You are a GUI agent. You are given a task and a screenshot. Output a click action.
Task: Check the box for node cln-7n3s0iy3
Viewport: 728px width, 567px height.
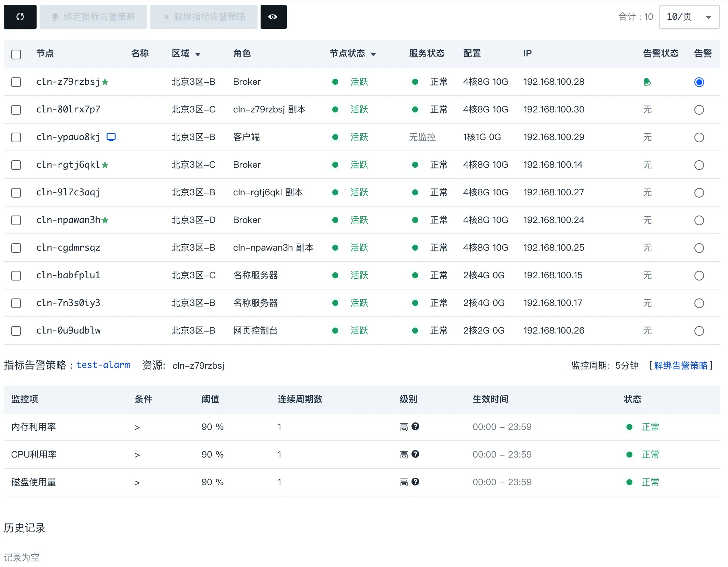(16, 303)
